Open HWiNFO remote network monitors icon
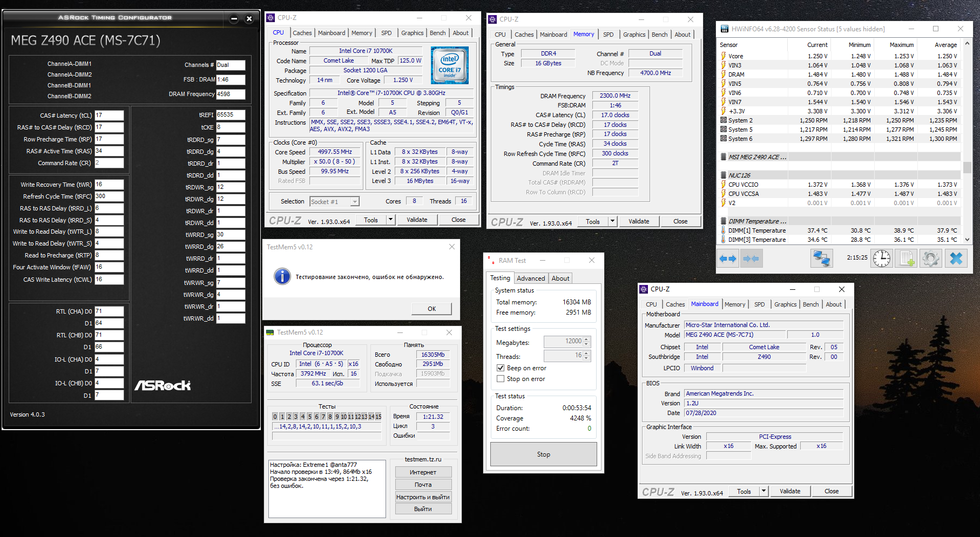The height and width of the screenshot is (537, 980). pyautogui.click(x=821, y=259)
